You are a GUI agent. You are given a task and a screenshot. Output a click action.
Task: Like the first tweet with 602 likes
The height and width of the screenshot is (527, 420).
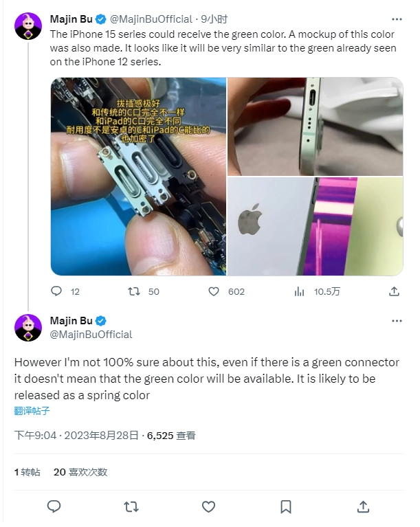[x=214, y=291]
